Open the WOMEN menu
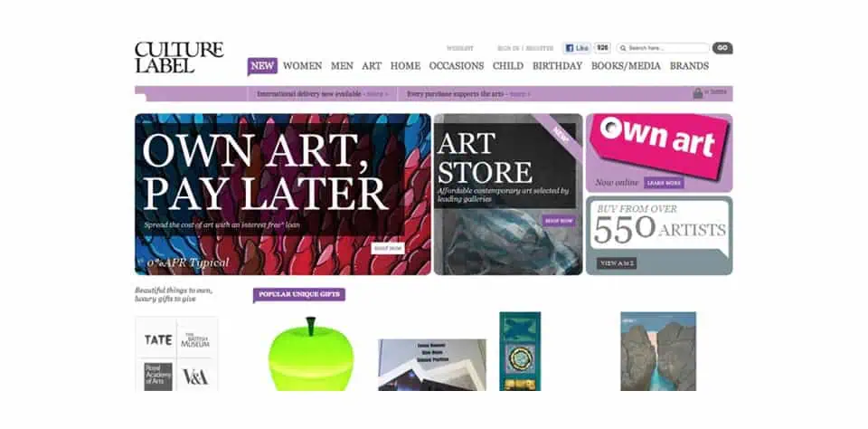This screenshot has height=429, width=868. (302, 66)
